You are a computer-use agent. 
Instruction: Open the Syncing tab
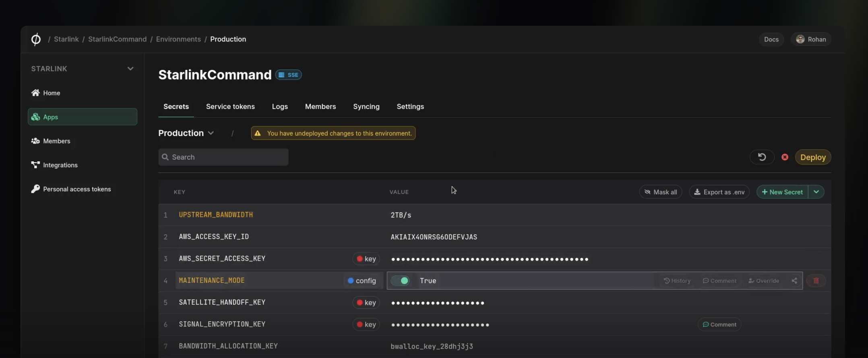coord(366,107)
